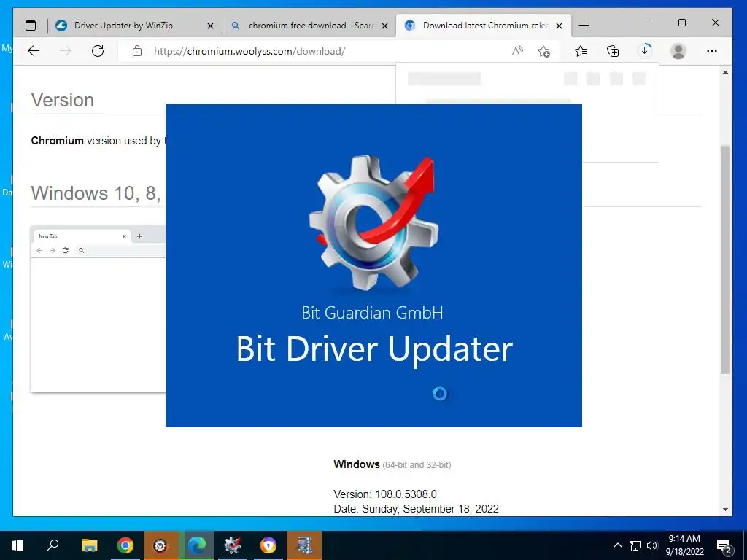Click the page vertical scrollbar thumb
This screenshot has width=747, height=560.
725,260
